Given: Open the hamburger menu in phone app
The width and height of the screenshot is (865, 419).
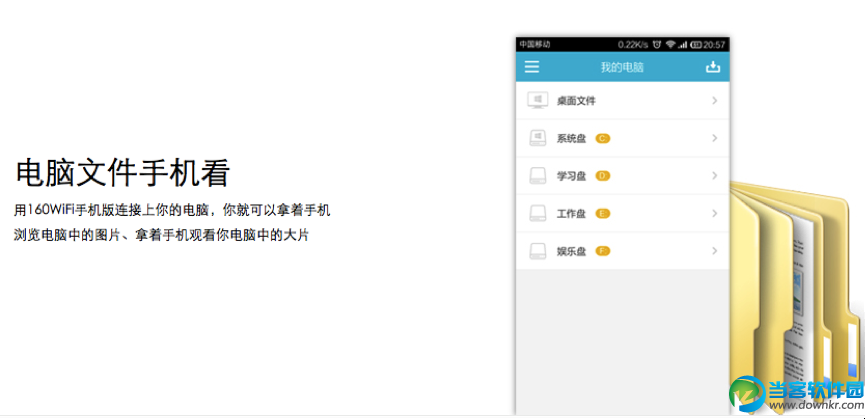Looking at the screenshot, I should tap(532, 67).
